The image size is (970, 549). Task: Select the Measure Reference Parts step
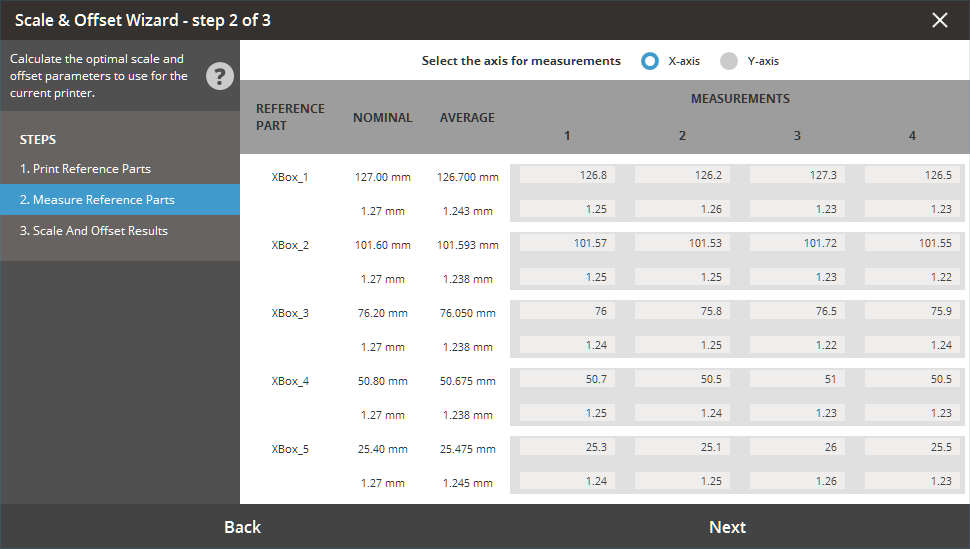[x=104, y=200]
